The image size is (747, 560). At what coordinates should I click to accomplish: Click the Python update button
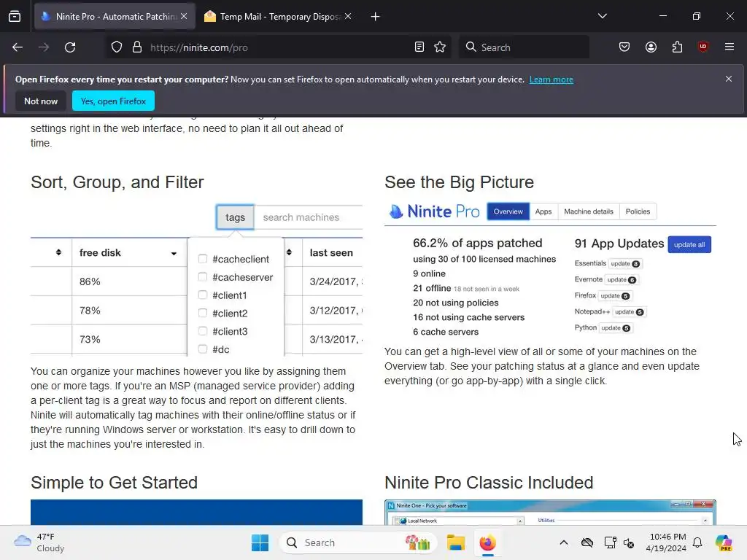click(x=615, y=327)
